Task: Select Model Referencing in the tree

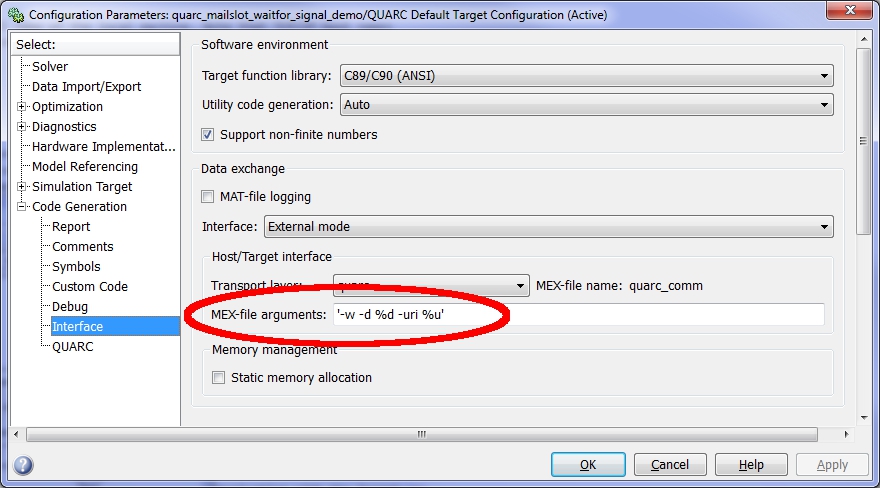Action: point(85,167)
